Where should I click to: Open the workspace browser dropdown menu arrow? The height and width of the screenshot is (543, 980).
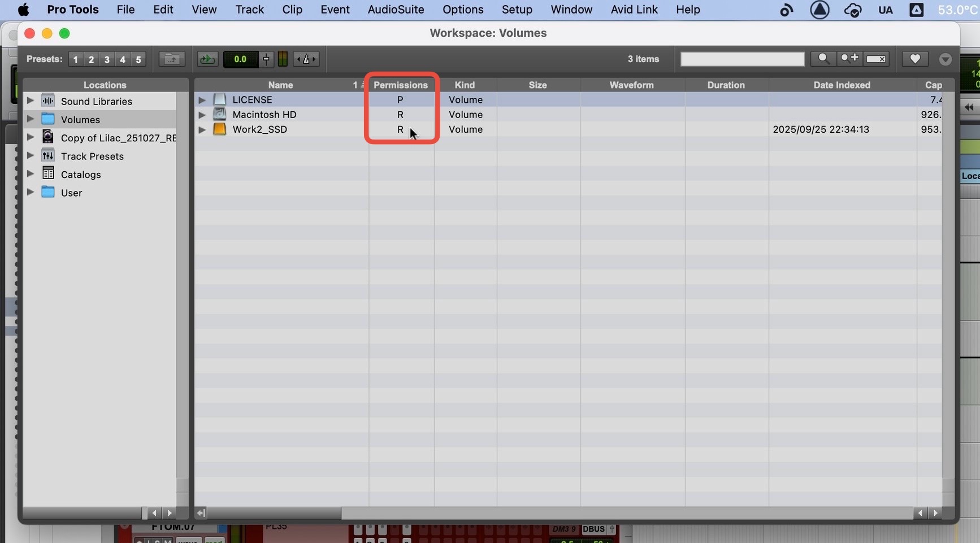click(945, 59)
